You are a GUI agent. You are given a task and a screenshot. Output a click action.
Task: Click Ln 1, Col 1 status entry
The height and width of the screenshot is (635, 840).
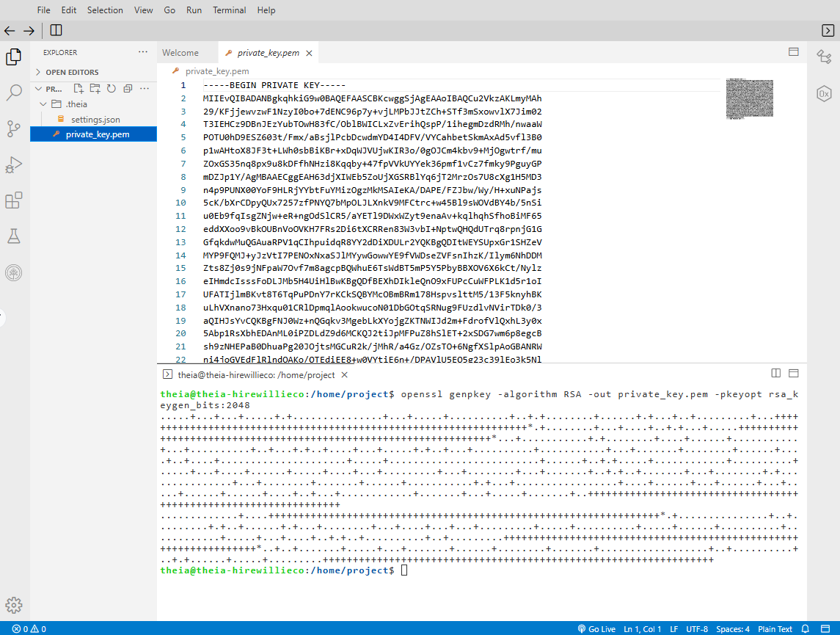(643, 629)
